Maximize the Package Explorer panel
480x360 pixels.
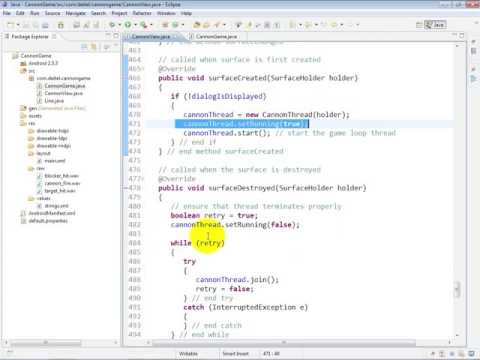[116, 35]
